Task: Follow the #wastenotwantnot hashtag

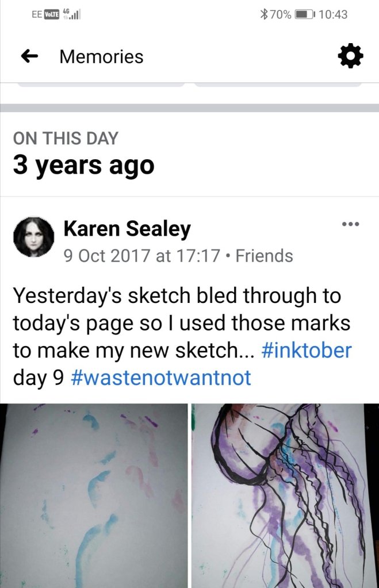Action: click(x=161, y=377)
